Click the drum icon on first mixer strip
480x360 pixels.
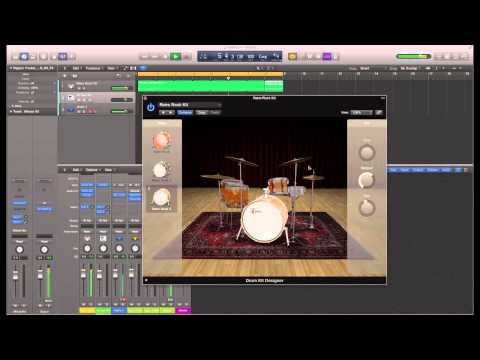click(x=87, y=239)
